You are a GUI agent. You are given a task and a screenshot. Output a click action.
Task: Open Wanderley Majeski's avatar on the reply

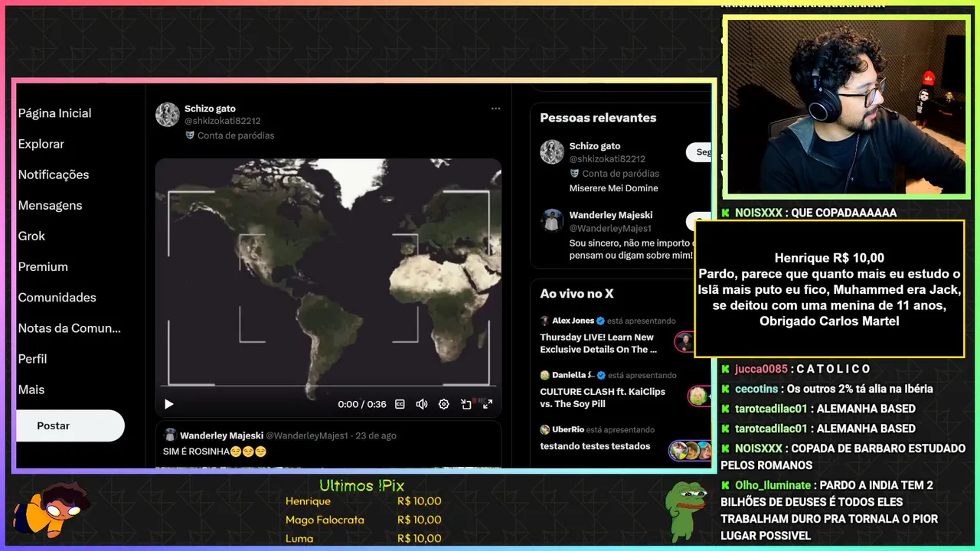(x=170, y=435)
